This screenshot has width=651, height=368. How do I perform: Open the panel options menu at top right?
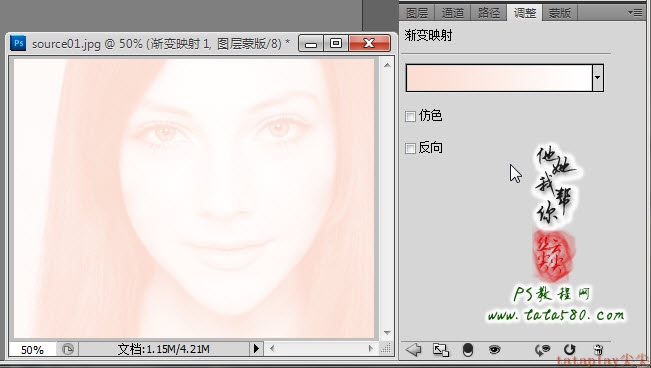pos(635,12)
